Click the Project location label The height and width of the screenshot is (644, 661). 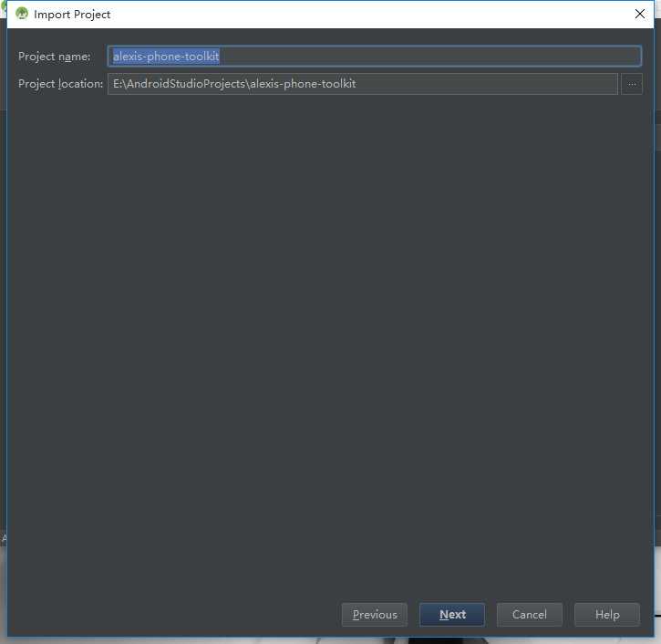pos(60,84)
